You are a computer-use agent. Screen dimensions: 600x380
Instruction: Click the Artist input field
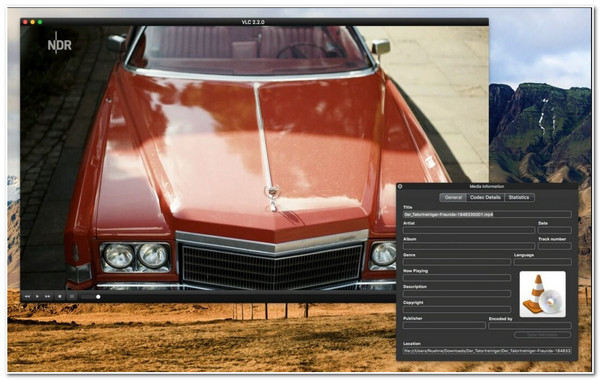469,230
